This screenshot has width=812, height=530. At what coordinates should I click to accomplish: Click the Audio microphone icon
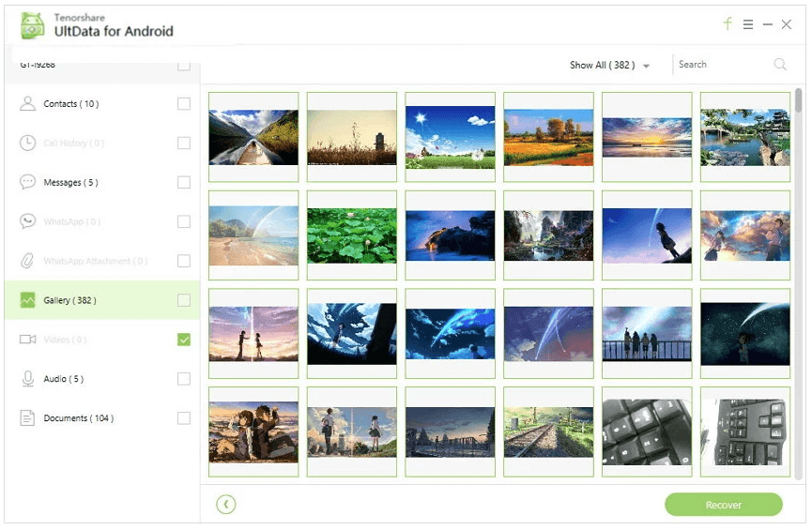[x=27, y=379]
